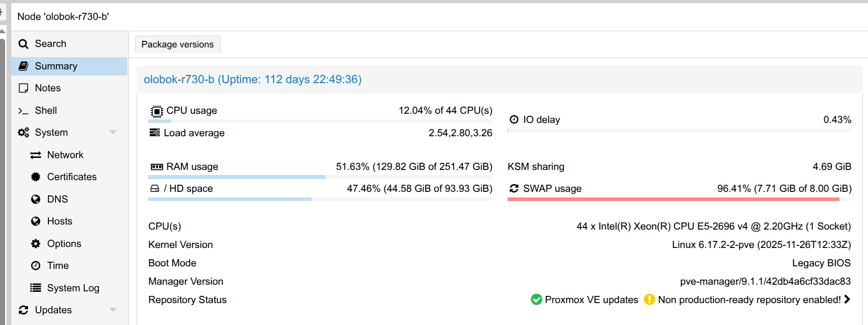Click the Package versions button

(178, 44)
